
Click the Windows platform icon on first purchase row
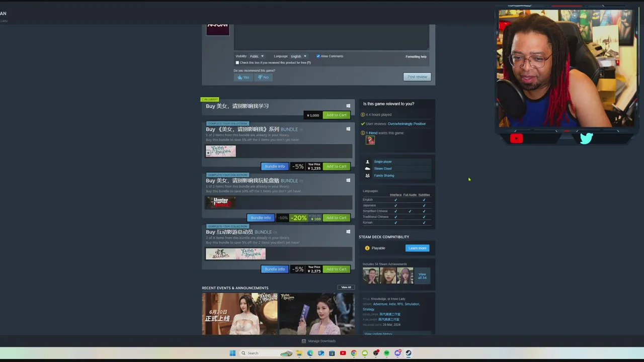pyautogui.click(x=348, y=106)
